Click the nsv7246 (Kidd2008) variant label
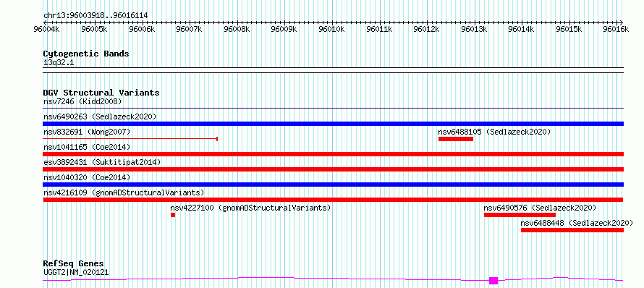Image resolution: width=644 pixels, height=288 pixels. (x=82, y=101)
